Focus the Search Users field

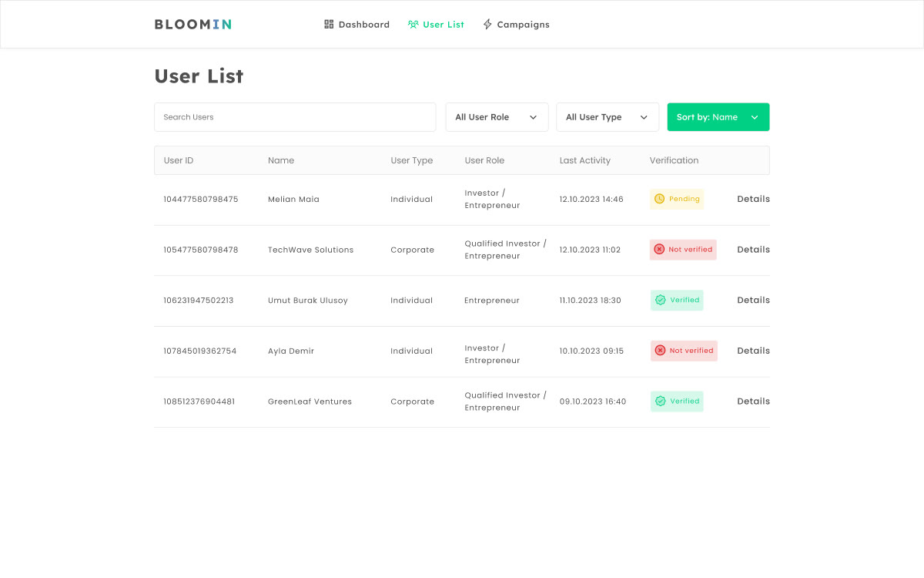click(295, 117)
